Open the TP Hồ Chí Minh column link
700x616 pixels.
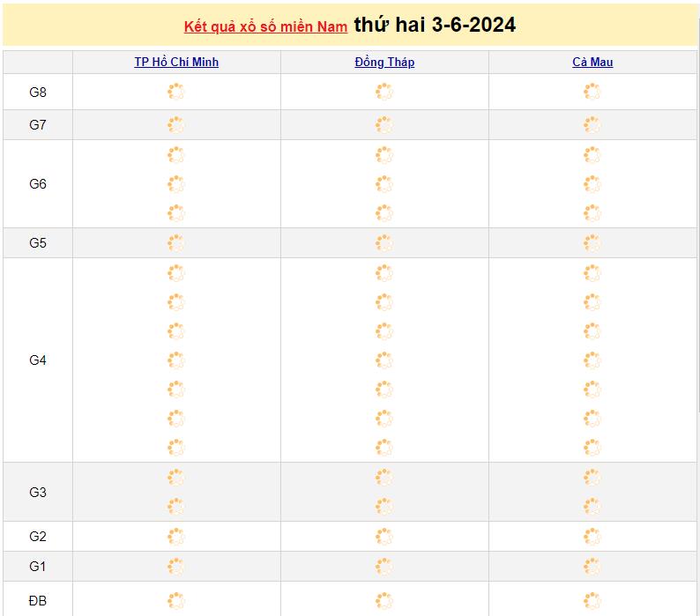point(176,62)
